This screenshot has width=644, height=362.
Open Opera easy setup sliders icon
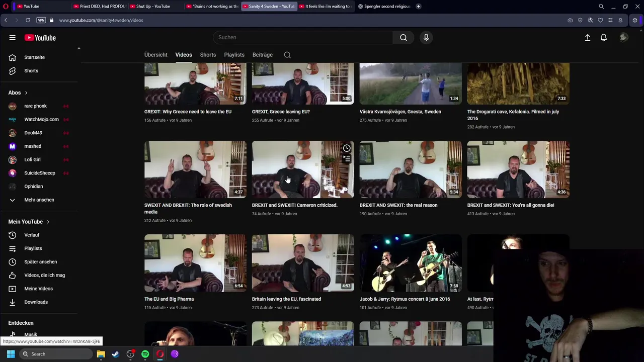coord(610,20)
